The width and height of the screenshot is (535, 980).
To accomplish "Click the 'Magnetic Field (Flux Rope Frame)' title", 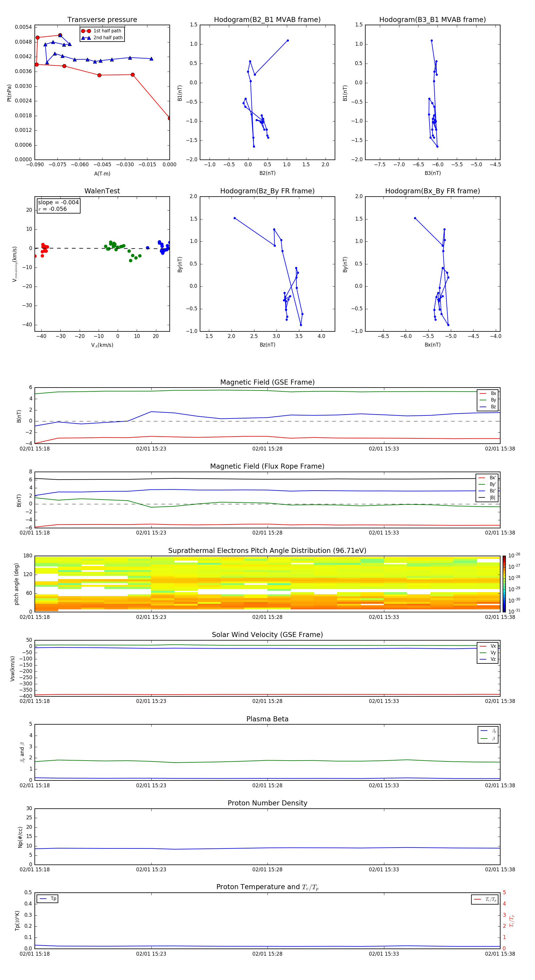I will 267,467.
